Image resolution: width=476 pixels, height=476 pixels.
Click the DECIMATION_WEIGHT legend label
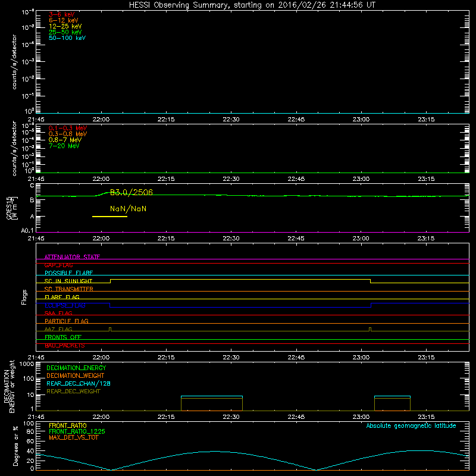click(x=76, y=375)
